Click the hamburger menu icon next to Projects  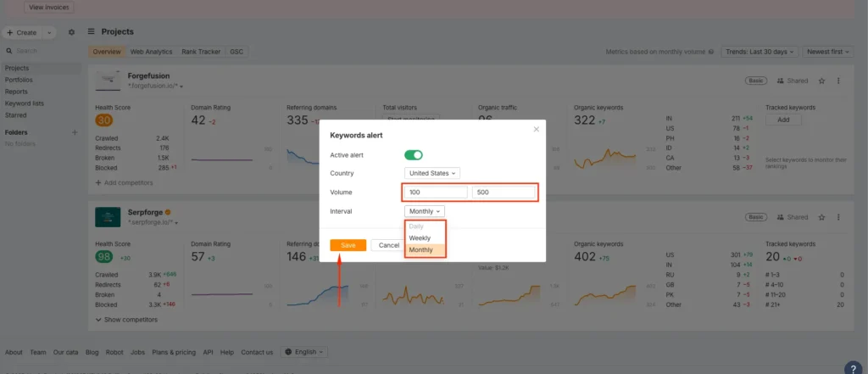point(92,31)
